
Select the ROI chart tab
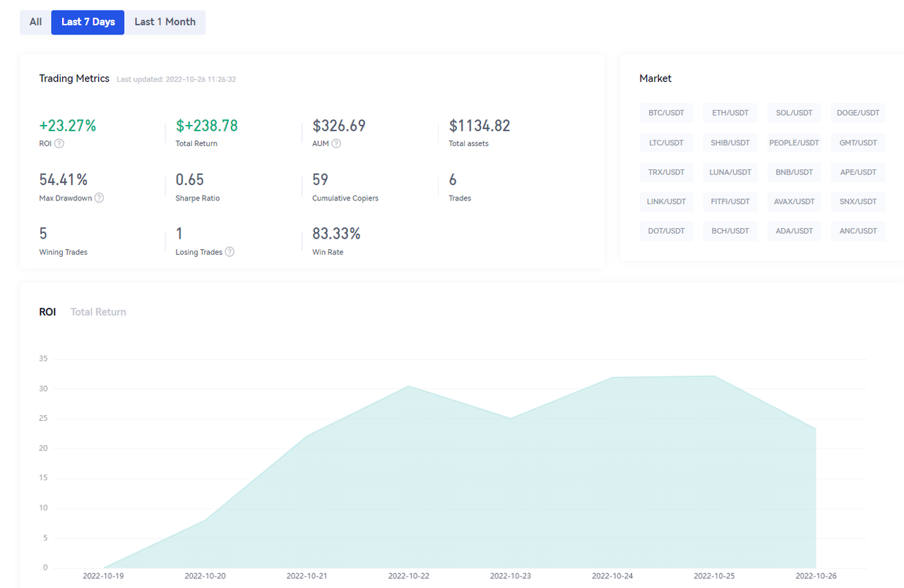pyautogui.click(x=47, y=312)
